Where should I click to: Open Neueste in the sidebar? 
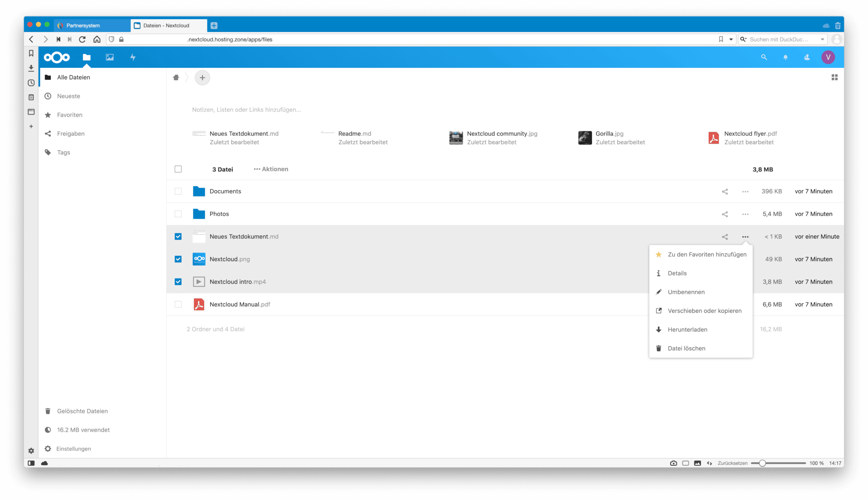point(102,96)
